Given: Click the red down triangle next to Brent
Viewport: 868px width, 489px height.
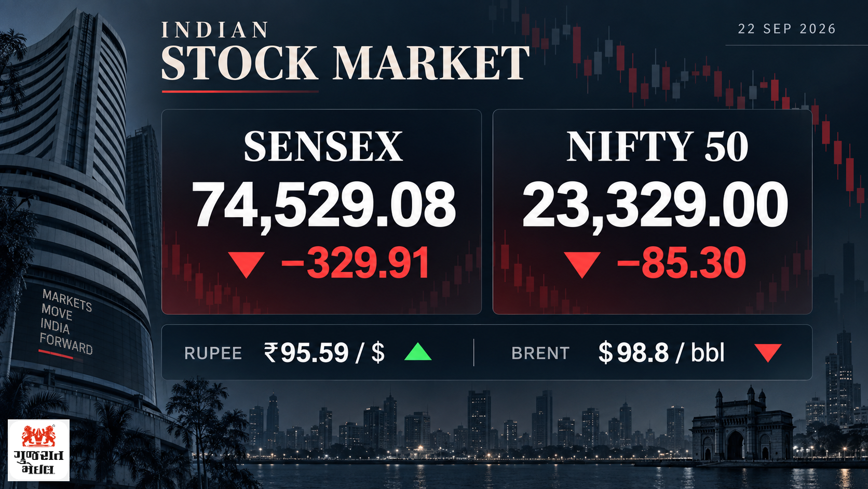Looking at the screenshot, I should pos(768,353).
